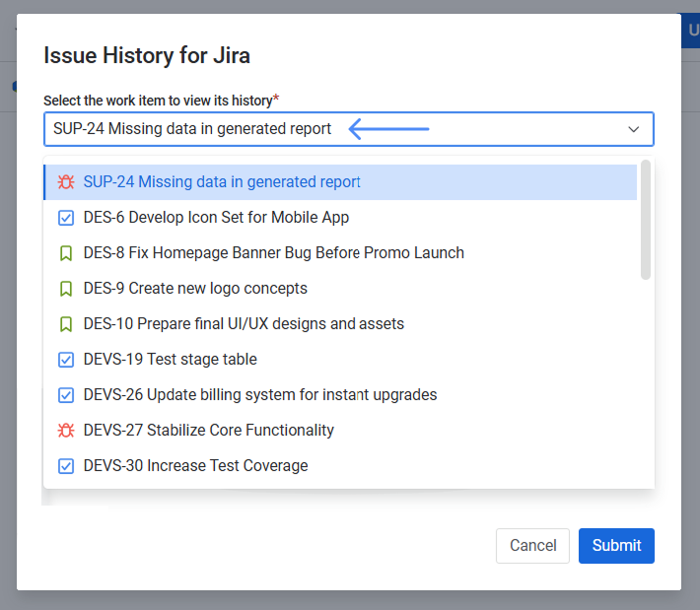Screen dimensions: 700x610
Task: Click the task icon beside DES-6
Action: coord(66,218)
